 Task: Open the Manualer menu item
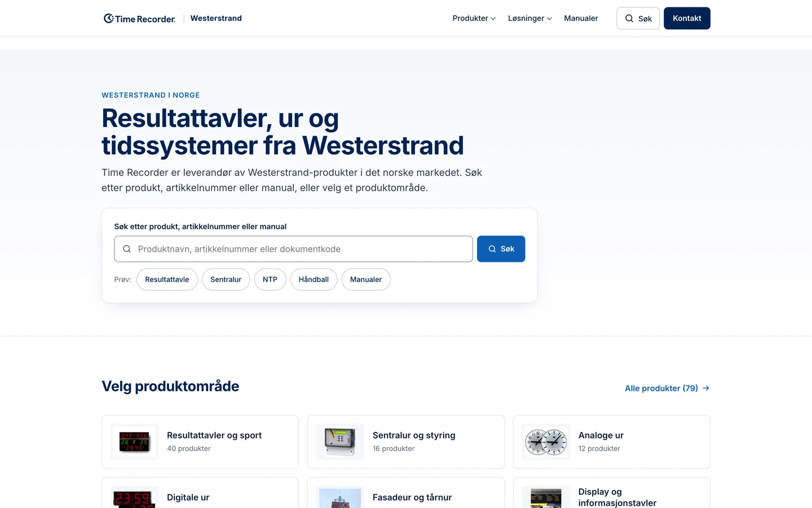pos(581,18)
